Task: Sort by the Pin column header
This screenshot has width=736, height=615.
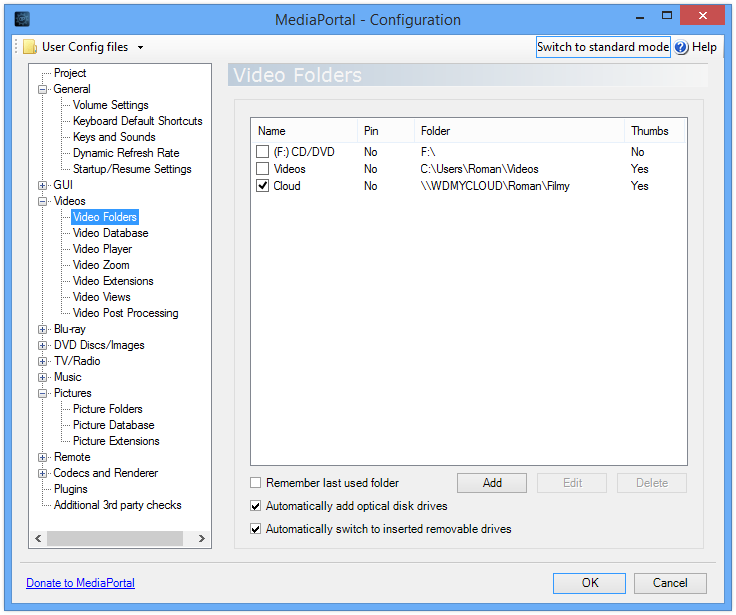Action: (386, 131)
